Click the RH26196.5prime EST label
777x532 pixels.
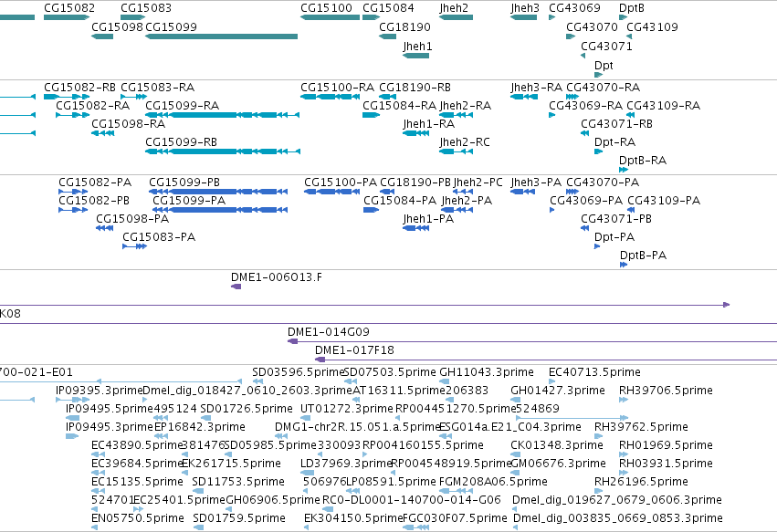tap(641, 482)
